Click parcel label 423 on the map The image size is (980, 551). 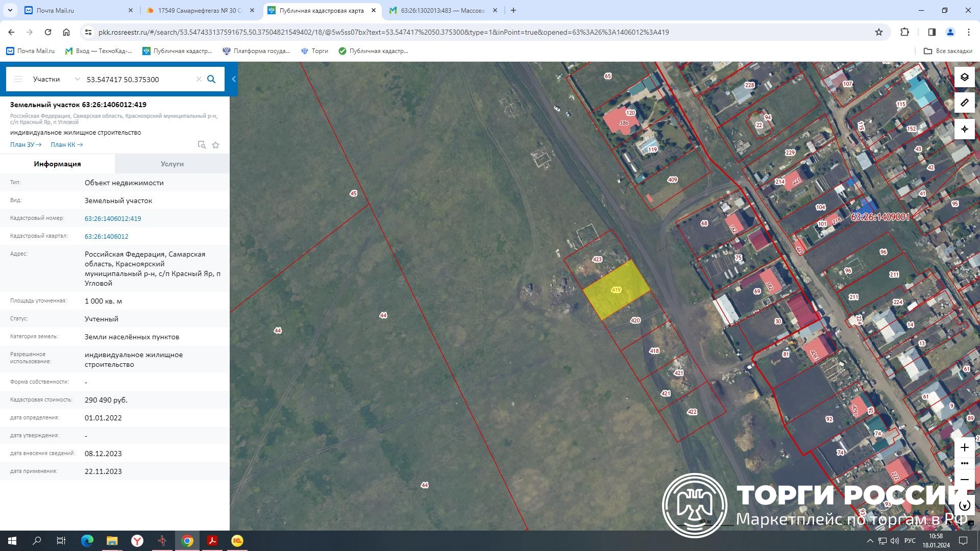click(597, 259)
